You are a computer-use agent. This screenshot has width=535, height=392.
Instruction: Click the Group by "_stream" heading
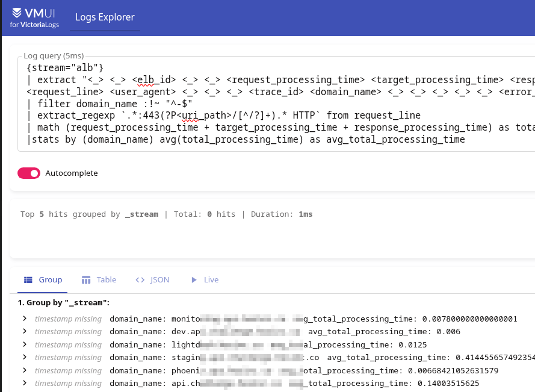tap(64, 302)
